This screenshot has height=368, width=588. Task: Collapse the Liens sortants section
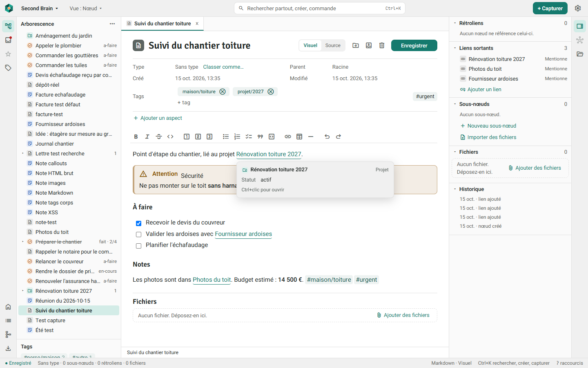455,48
